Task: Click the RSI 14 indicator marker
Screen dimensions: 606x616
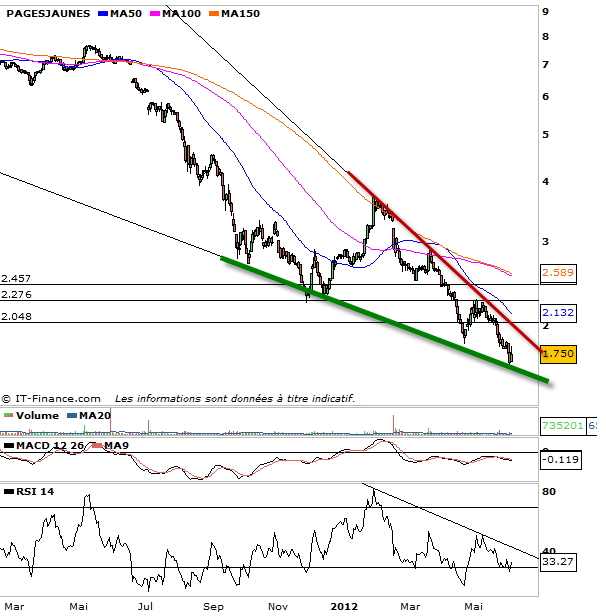Action: point(9,491)
